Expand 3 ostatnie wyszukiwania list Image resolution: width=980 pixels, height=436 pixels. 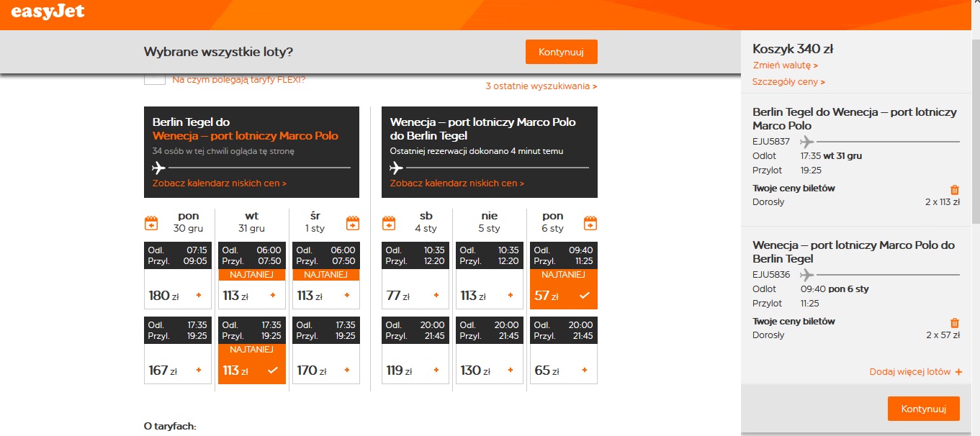pyautogui.click(x=541, y=86)
